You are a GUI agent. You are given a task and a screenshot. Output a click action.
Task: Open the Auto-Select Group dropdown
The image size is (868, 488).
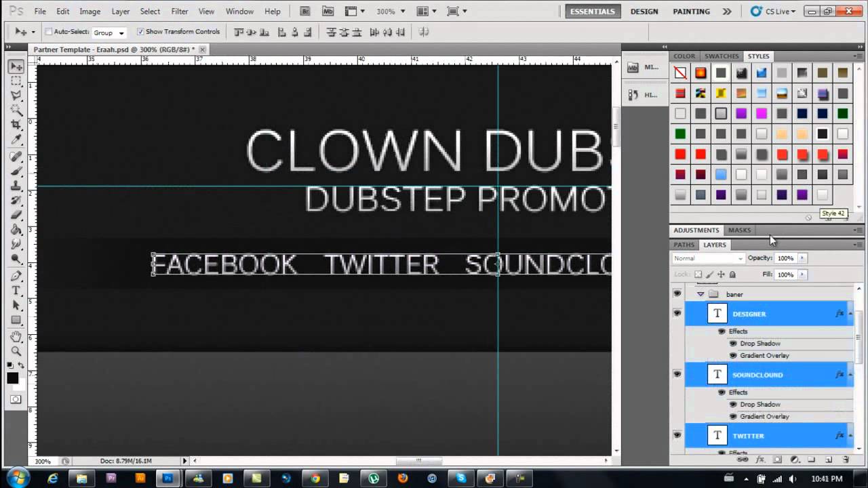tap(109, 33)
